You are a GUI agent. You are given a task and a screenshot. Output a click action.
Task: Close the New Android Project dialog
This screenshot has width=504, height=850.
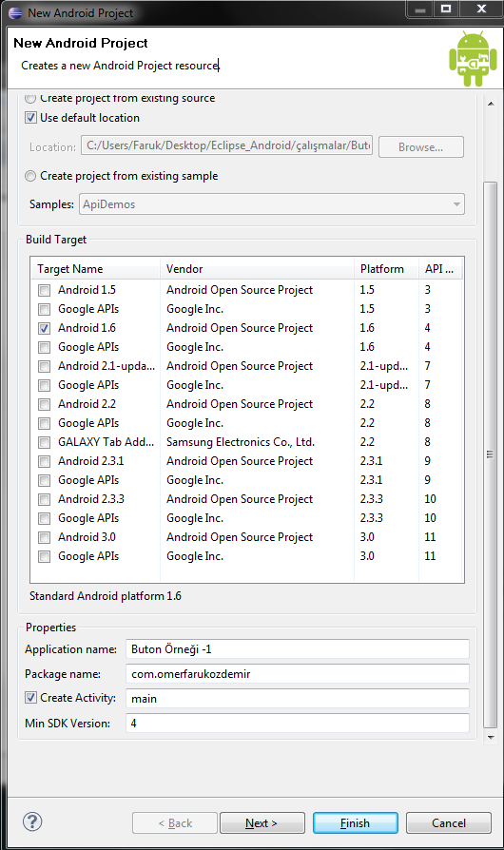tap(480, 9)
